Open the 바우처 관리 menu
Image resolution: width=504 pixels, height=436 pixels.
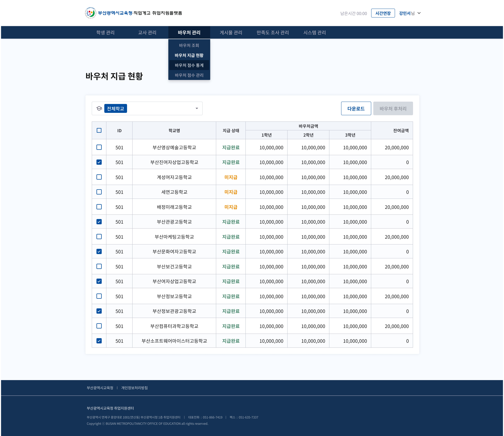tap(189, 32)
